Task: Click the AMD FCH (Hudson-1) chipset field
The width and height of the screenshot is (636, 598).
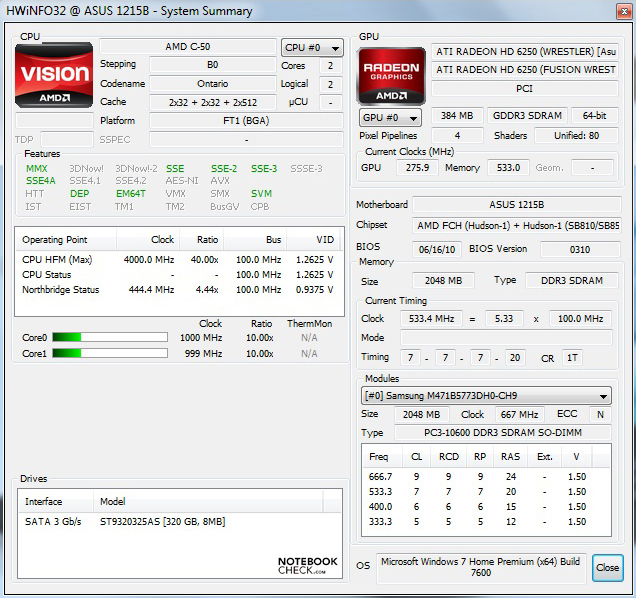Action: 517,226
